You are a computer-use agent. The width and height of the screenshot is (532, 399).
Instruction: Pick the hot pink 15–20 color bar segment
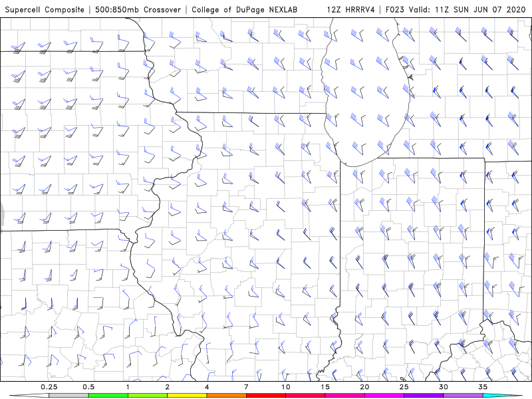click(x=344, y=396)
